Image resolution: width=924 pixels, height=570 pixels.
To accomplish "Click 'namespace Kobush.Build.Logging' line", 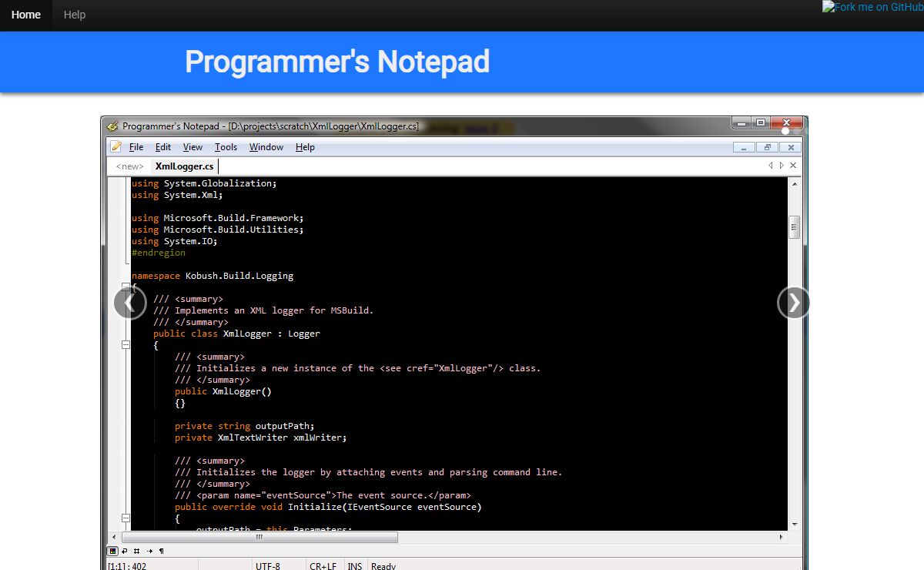I will [213, 276].
